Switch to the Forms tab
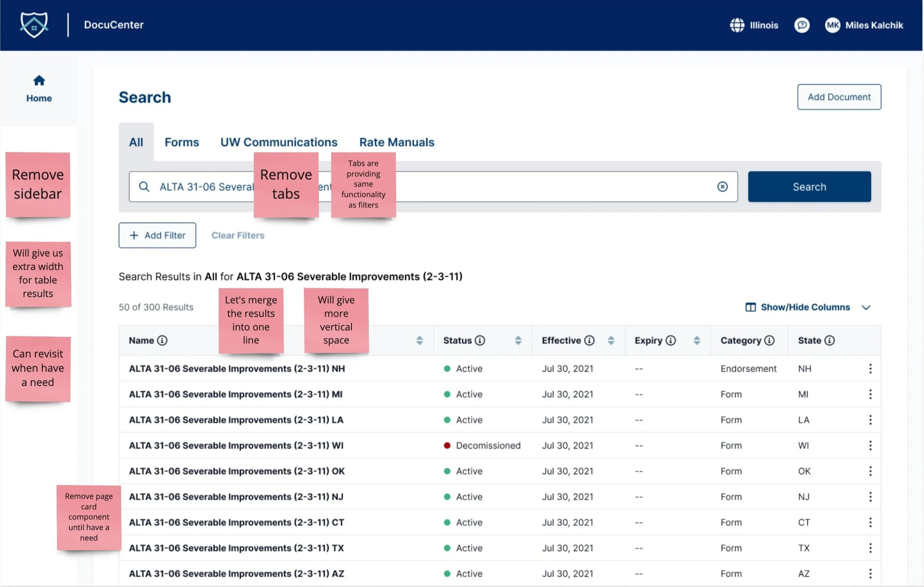This screenshot has height=587, width=924. (182, 142)
